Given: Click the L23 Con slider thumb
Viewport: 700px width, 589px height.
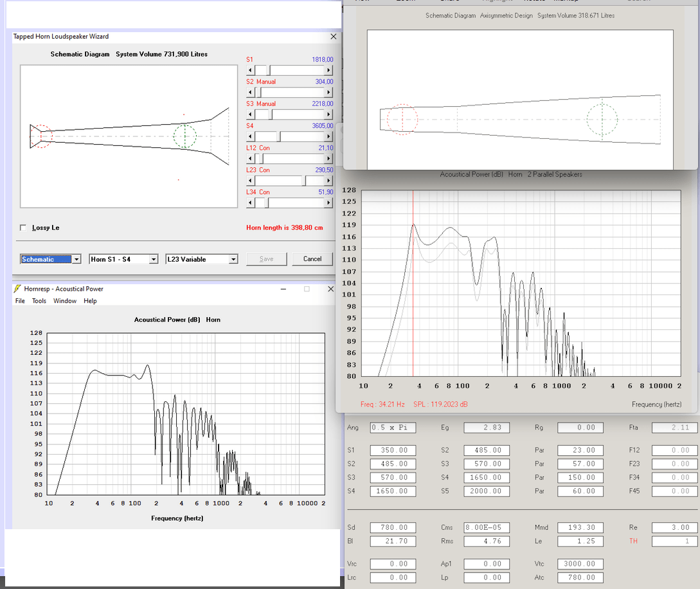Looking at the screenshot, I should (304, 181).
